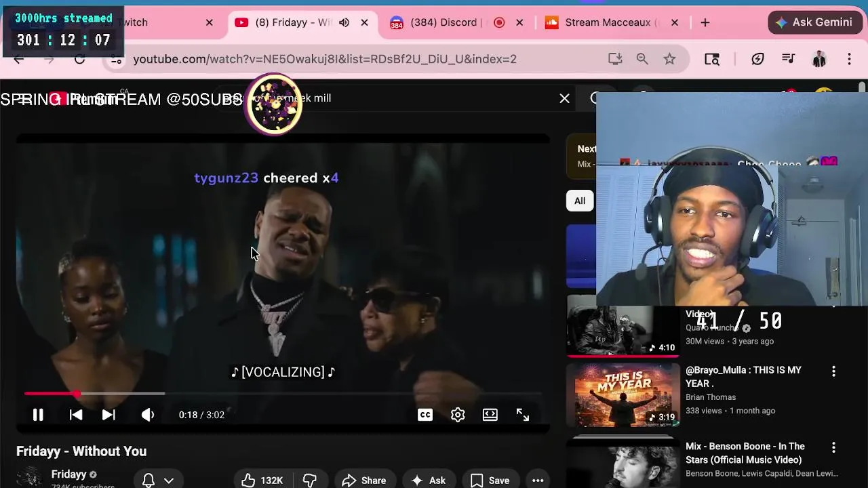
Task: Open more actions menu under video
Action: [538, 481]
